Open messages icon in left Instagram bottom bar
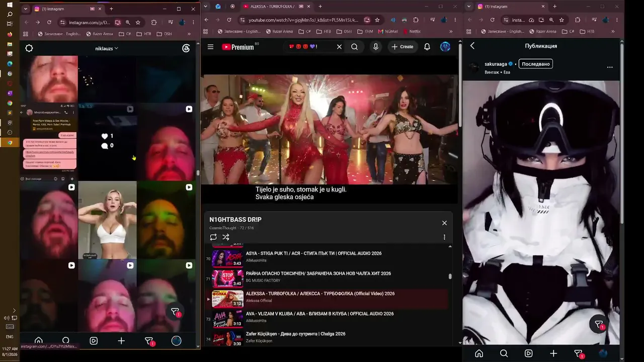 pos(149,341)
